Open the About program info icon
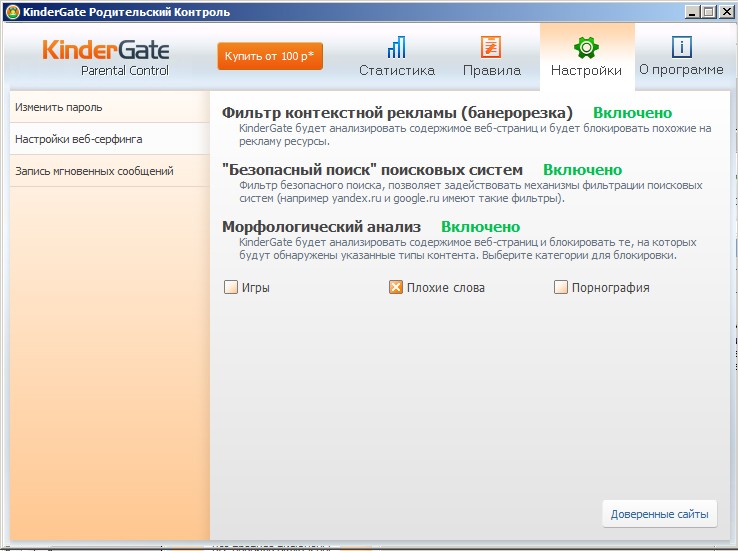This screenshot has width=738, height=551. click(681, 47)
